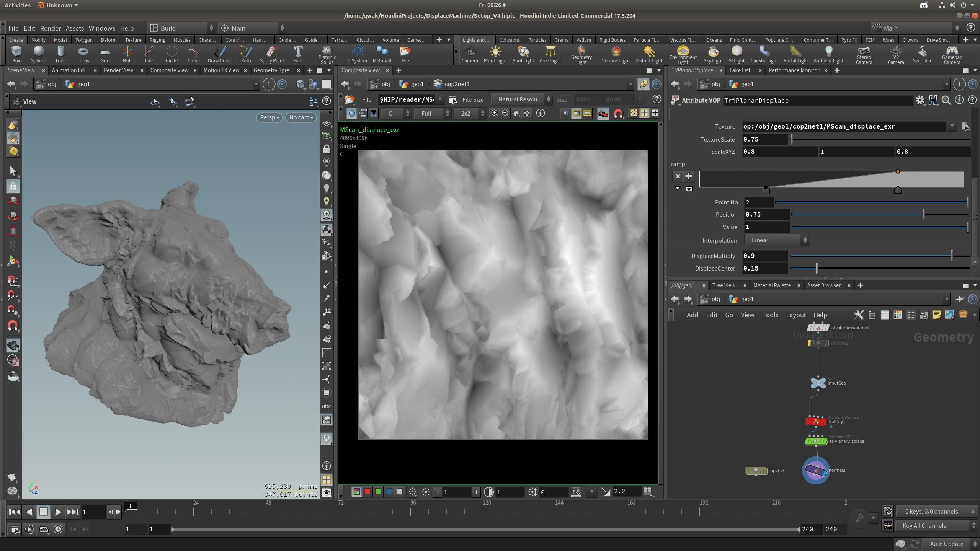Image resolution: width=980 pixels, height=551 pixels.
Task: Toggle the red channel display button
Action: (367, 492)
